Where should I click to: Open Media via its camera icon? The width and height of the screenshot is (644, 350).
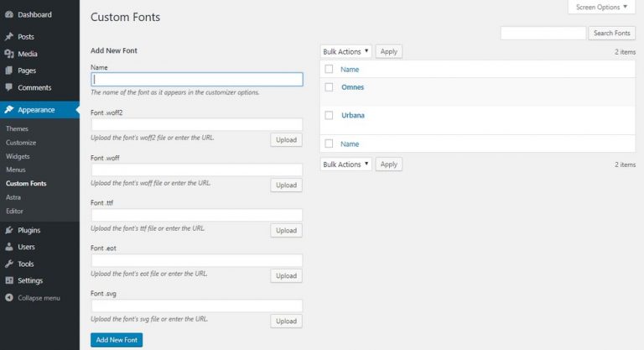point(9,54)
